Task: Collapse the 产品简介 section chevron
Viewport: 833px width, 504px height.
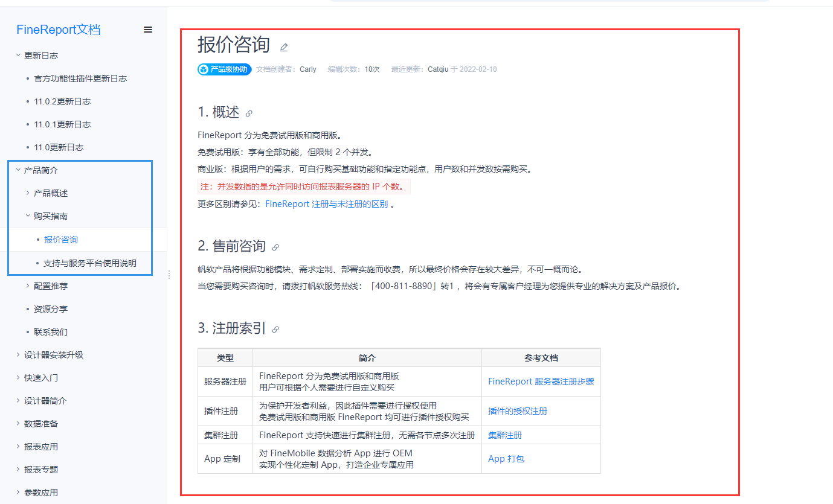Action: click(18, 170)
